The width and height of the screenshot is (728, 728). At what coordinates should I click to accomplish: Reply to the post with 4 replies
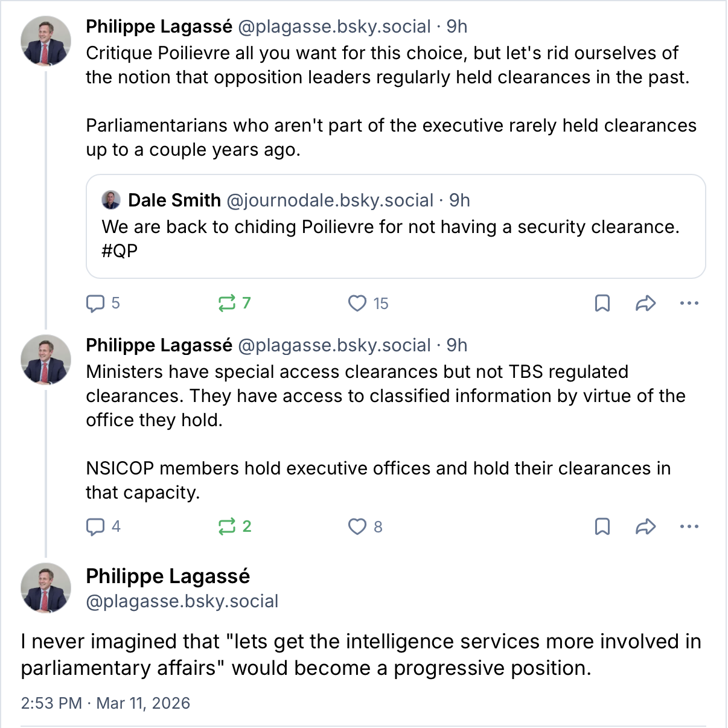coord(95,526)
